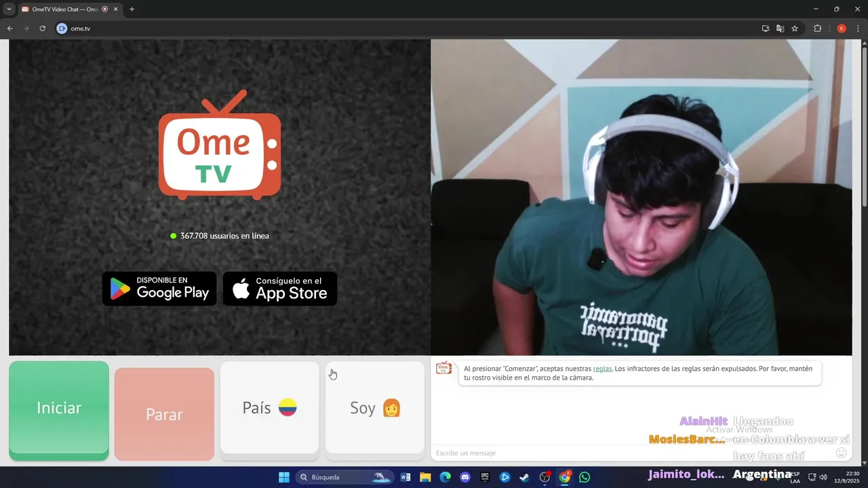Open the App Store download badge
This screenshot has height=488, width=868.
pos(280,289)
